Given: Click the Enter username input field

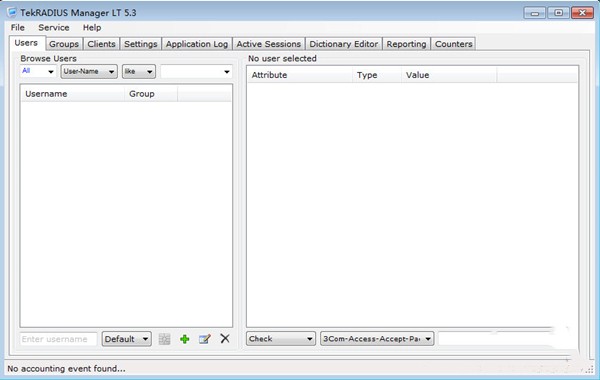Looking at the screenshot, I should (x=58, y=339).
